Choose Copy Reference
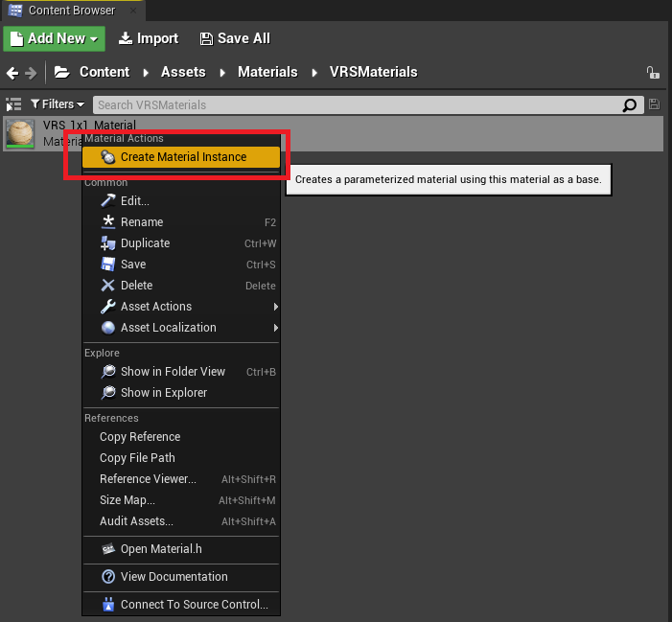Viewport: 672px width, 622px height. (181, 436)
